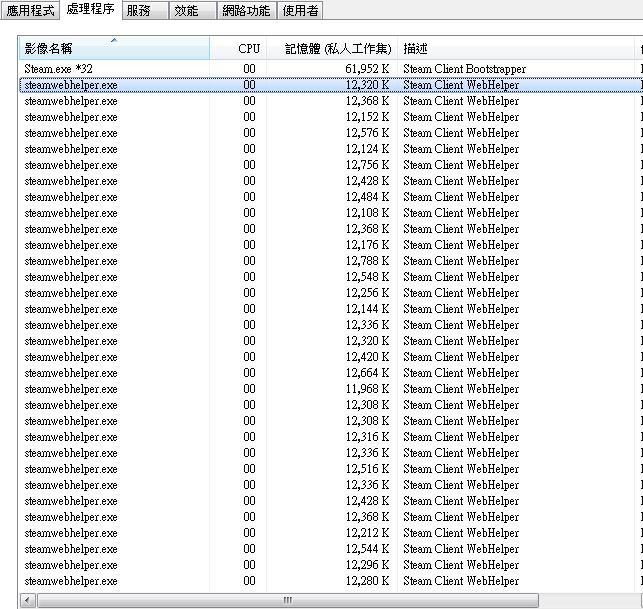Select the process using 12,788 K
Image resolution: width=643 pixels, height=609 pixels.
[330, 261]
